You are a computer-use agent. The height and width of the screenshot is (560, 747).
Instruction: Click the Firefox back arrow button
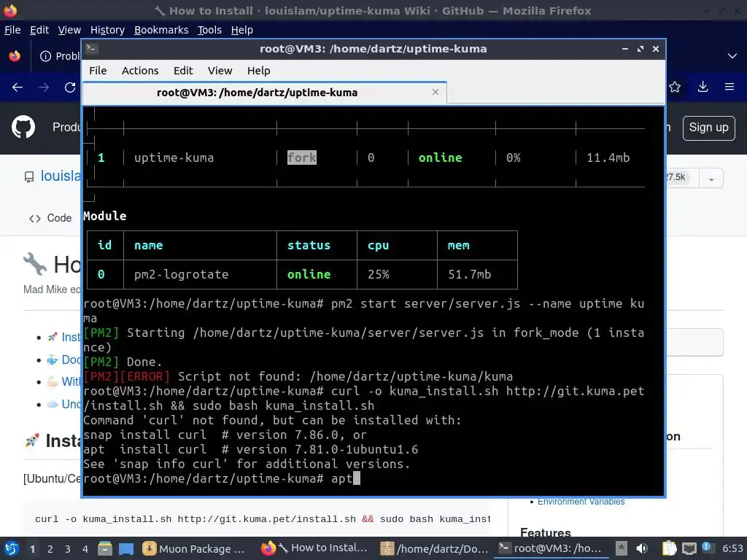point(18,87)
